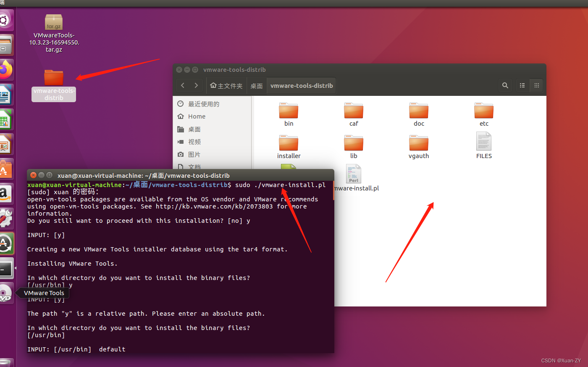Click the 'INPUT: [/usr/bin] default' terminal line
The height and width of the screenshot is (367, 588).
[x=76, y=349]
